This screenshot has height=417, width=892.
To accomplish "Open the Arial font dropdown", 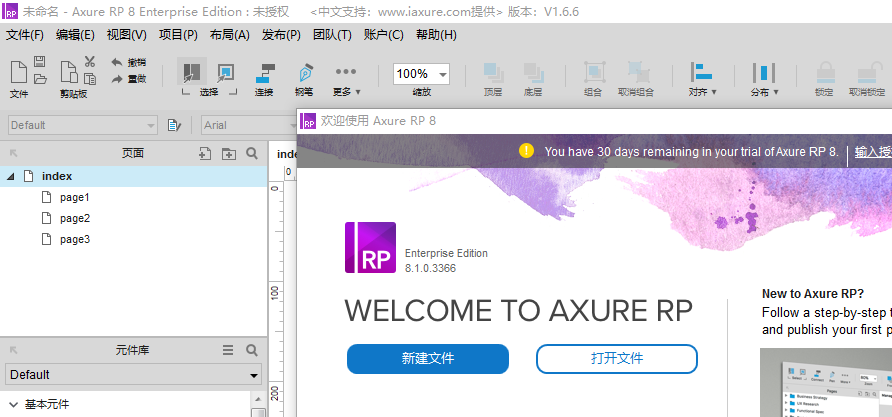I will 249,125.
